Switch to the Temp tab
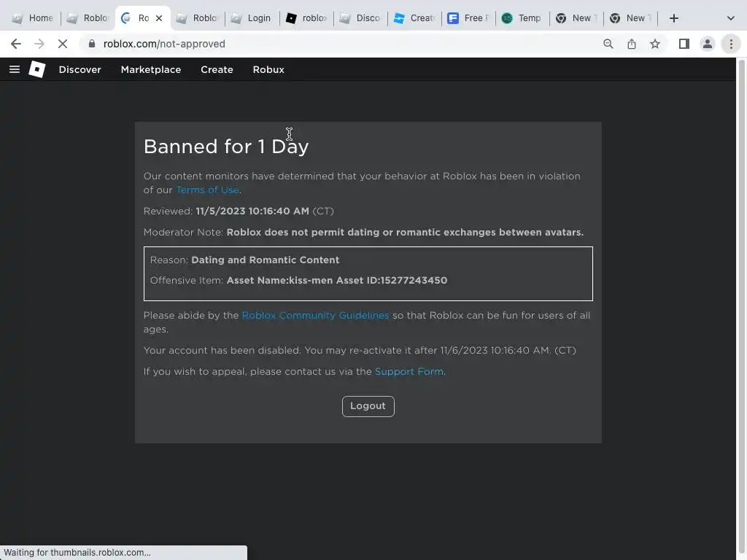The height and width of the screenshot is (560, 747). click(x=522, y=18)
